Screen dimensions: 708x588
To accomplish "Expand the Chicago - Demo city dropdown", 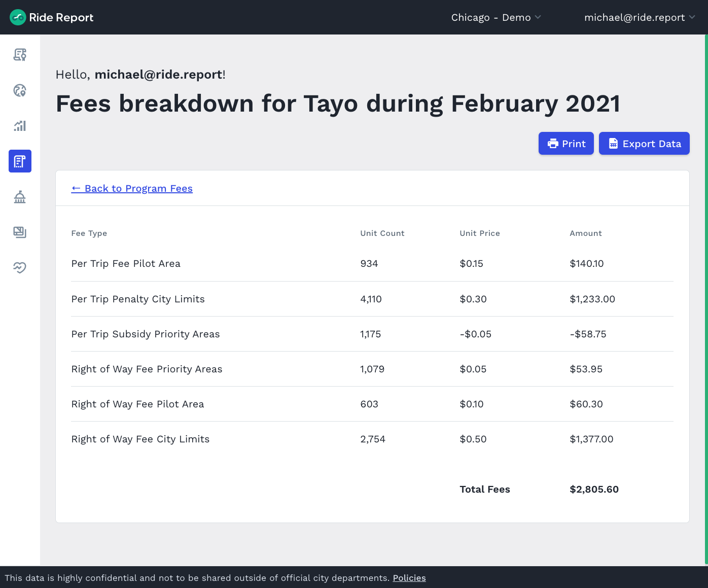I will coord(495,17).
